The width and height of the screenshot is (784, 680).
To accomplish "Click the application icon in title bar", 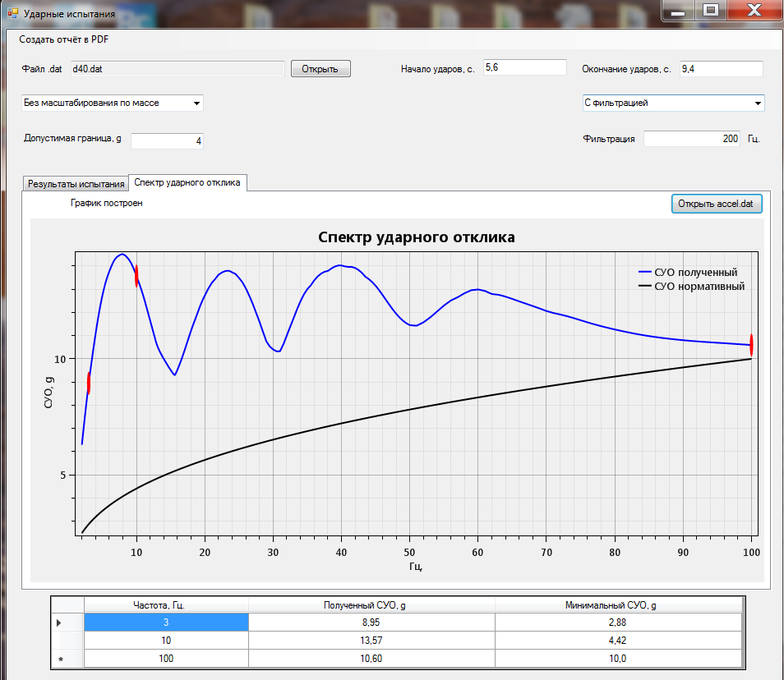I will [x=12, y=14].
